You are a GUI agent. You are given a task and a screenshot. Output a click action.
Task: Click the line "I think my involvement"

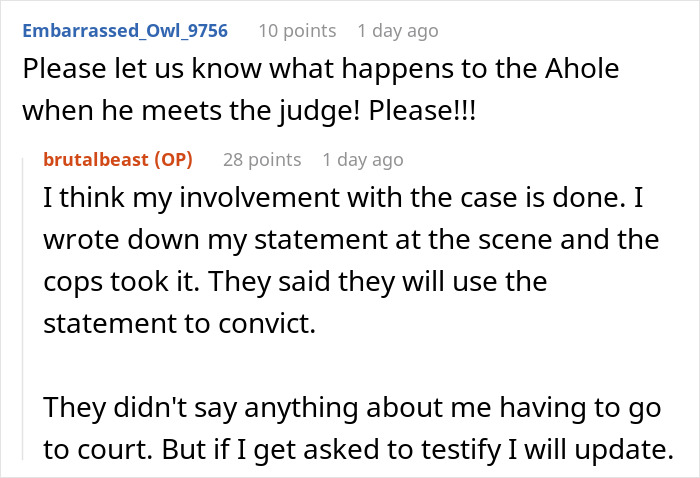343,197
